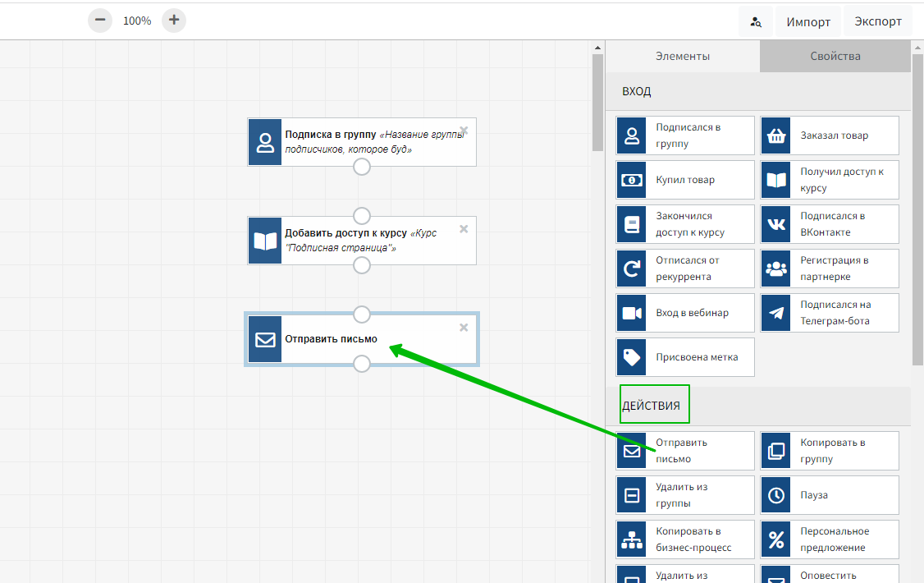
Task: Click the 'Экспорт' button
Action: coord(877,22)
